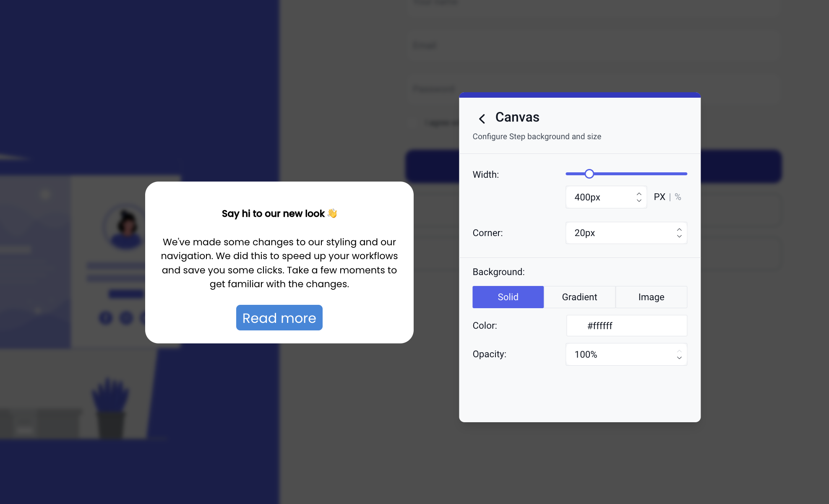The width and height of the screenshot is (829, 504).
Task: Select the Image background type button
Action: [652, 297]
